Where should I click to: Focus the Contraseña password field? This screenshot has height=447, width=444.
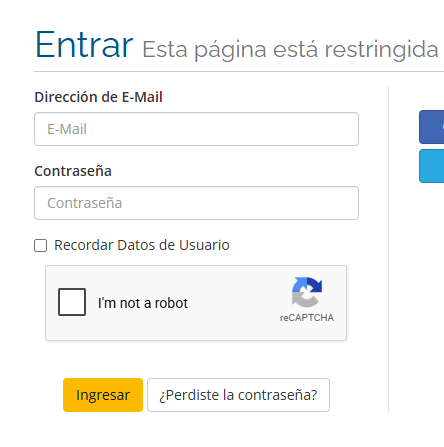pos(196,203)
